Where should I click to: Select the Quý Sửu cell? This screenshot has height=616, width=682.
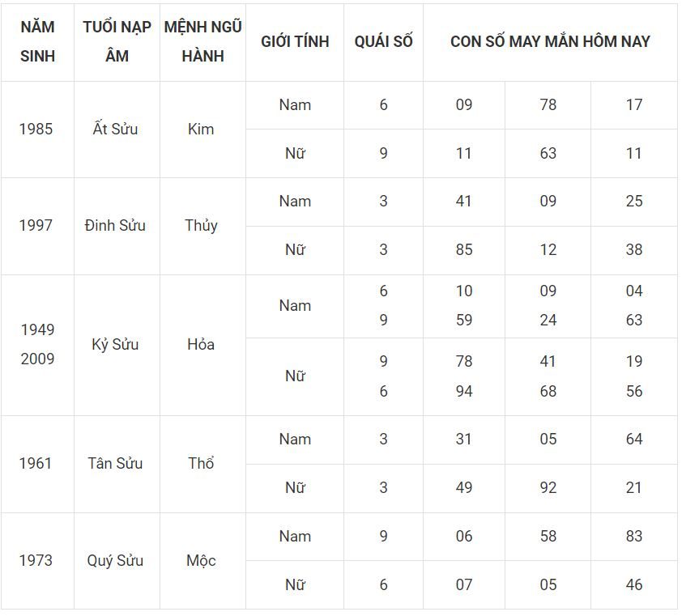115,560
